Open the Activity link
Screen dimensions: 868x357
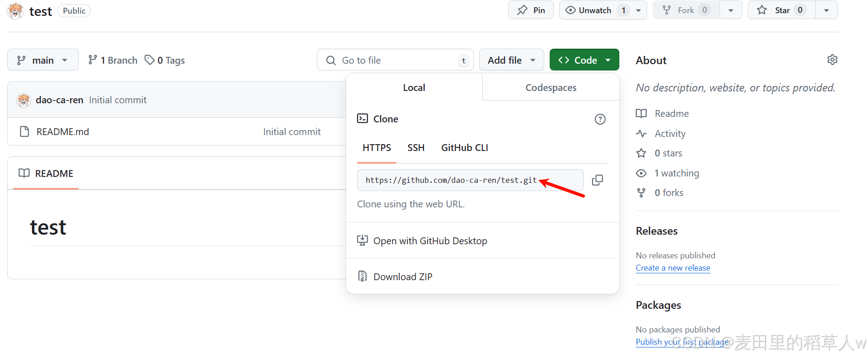click(670, 134)
